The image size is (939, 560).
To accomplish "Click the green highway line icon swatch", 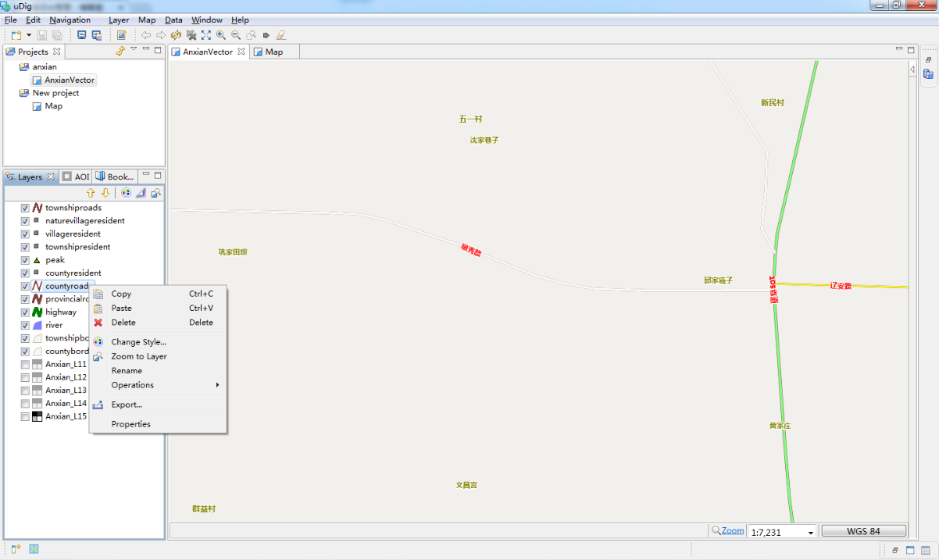I will 37,312.
